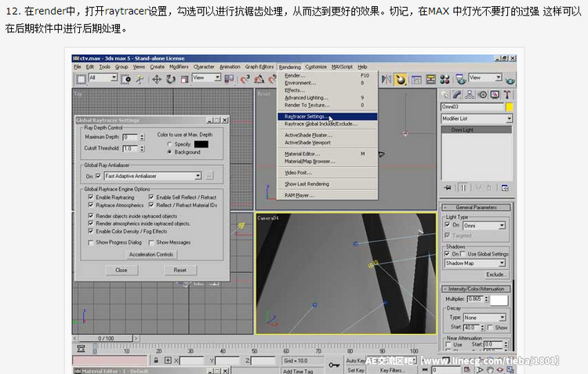This screenshot has height=374, width=588.
Task: Enable the Show Progress Dialog checkbox
Action: pos(90,242)
